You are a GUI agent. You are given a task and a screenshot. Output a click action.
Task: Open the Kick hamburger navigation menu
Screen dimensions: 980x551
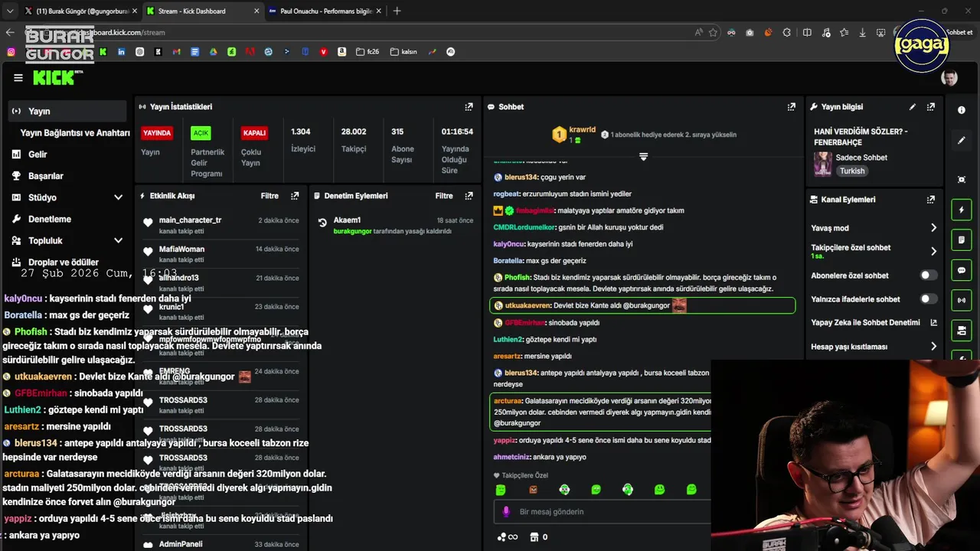point(18,77)
